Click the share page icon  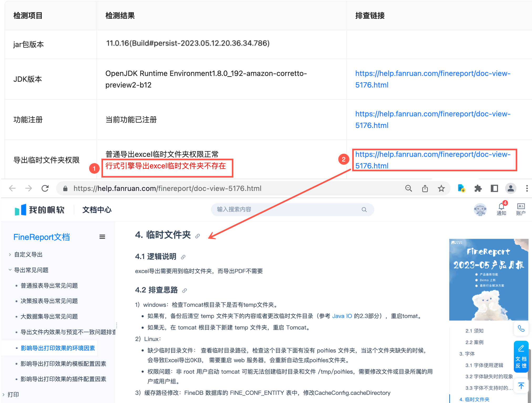pos(425,188)
